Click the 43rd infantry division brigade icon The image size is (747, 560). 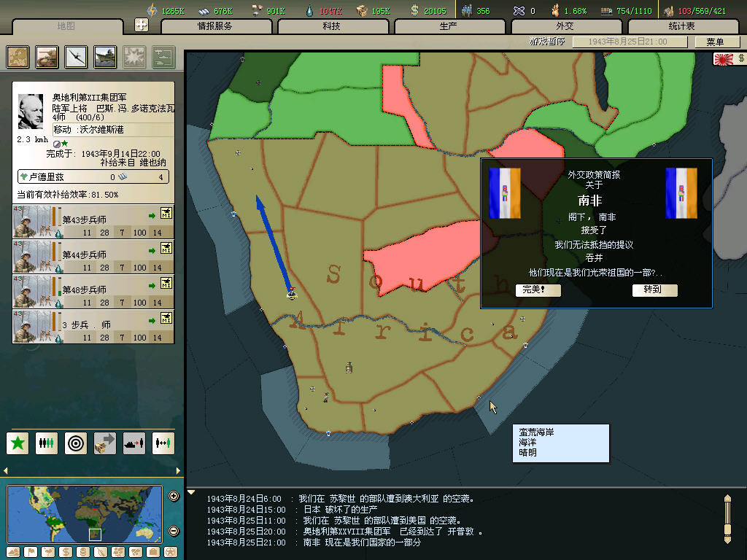tap(166, 212)
